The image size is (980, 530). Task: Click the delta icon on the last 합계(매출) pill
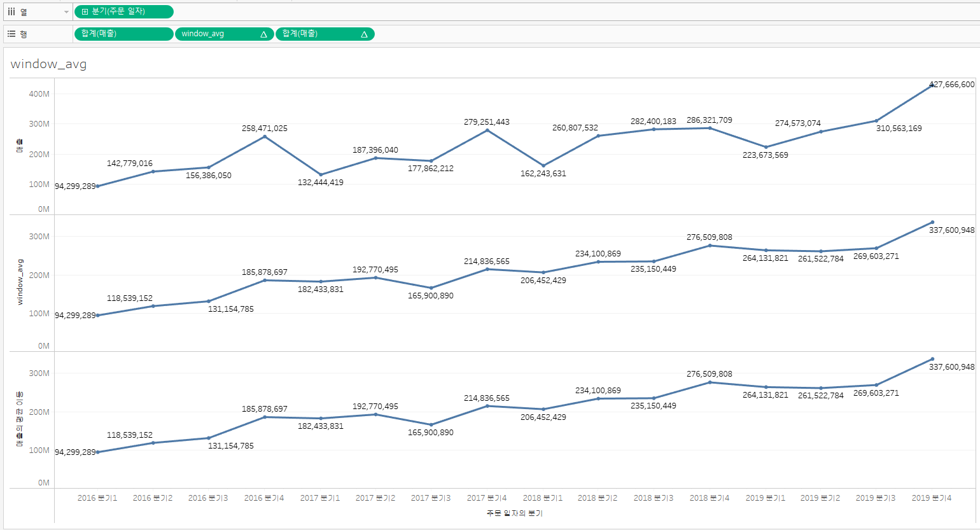pyautogui.click(x=364, y=34)
